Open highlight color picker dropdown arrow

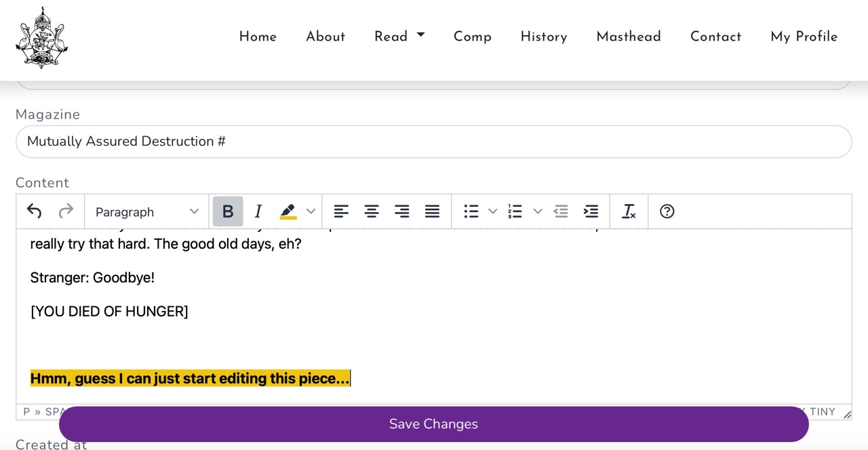click(311, 211)
